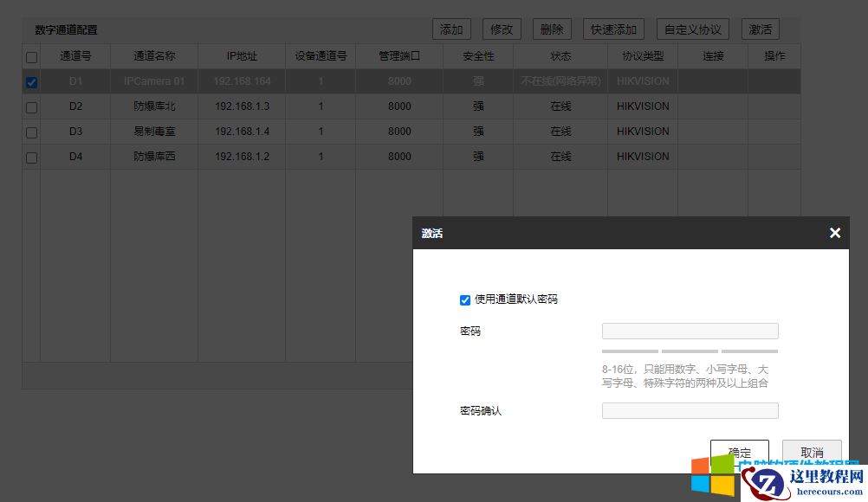Uncheck the selected D1 channel checkbox

click(x=32, y=81)
